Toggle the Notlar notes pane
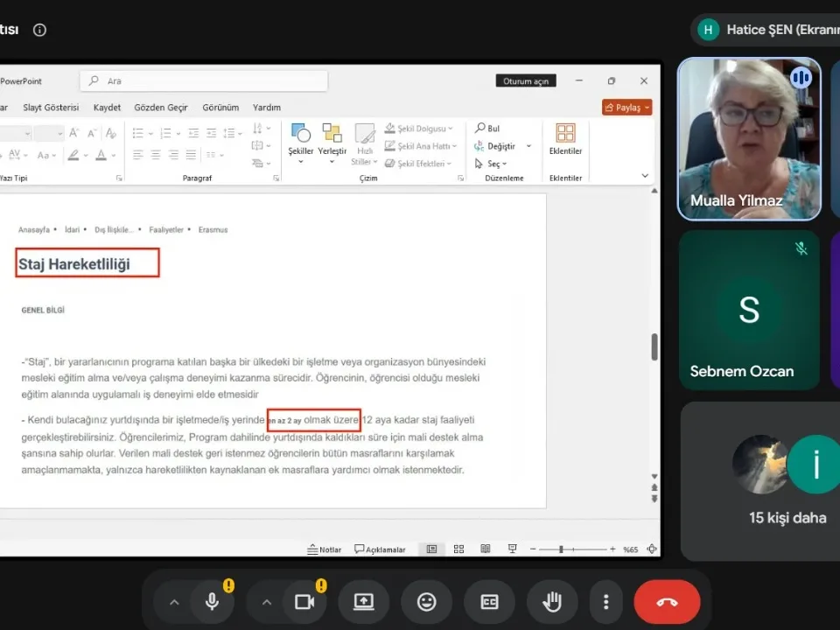This screenshot has width=840, height=630. tap(324, 549)
